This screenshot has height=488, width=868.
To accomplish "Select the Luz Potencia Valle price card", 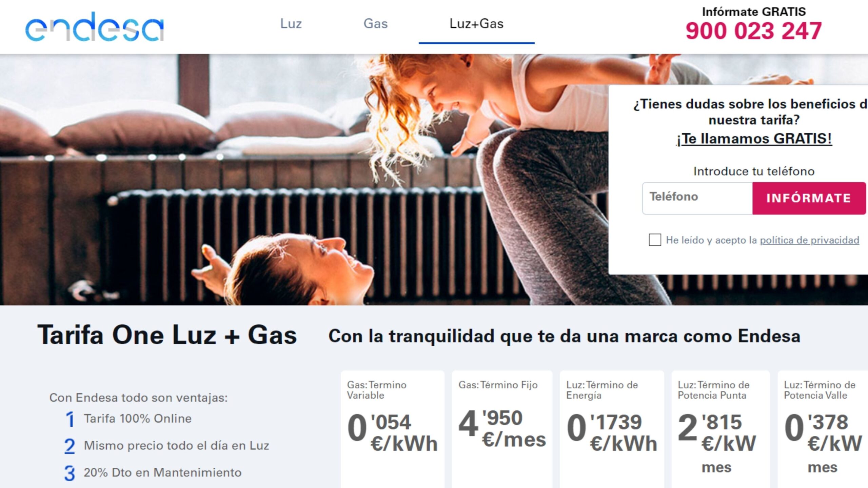I will pos(823,429).
